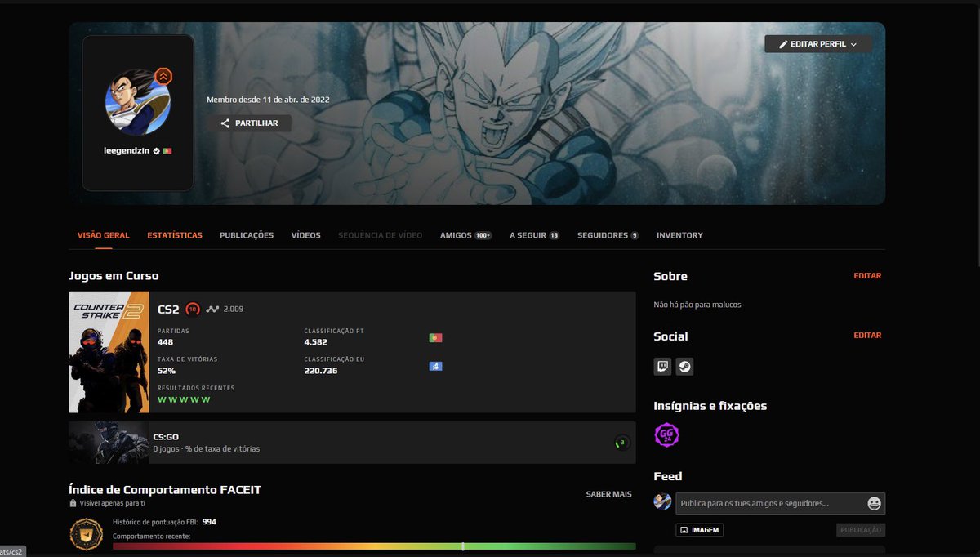Click the Vegeta profile avatar picture

pyautogui.click(x=137, y=101)
